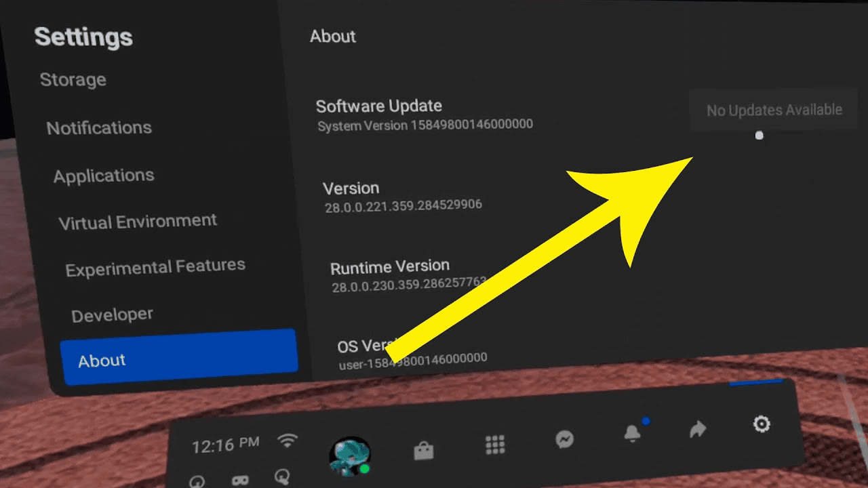Viewport: 868px width, 488px height.
Task: Click the Runtime Version label
Action: (390, 266)
